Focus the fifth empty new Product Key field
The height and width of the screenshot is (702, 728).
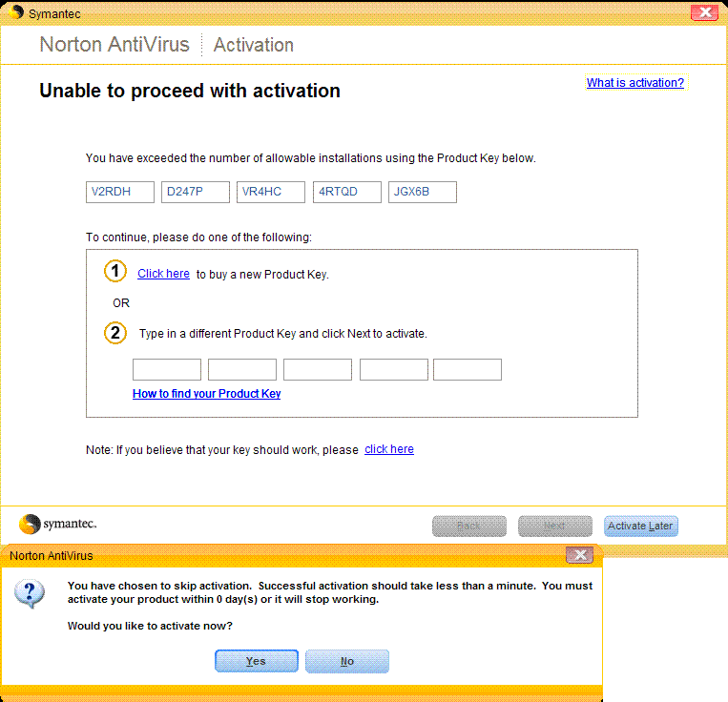pyautogui.click(x=468, y=369)
